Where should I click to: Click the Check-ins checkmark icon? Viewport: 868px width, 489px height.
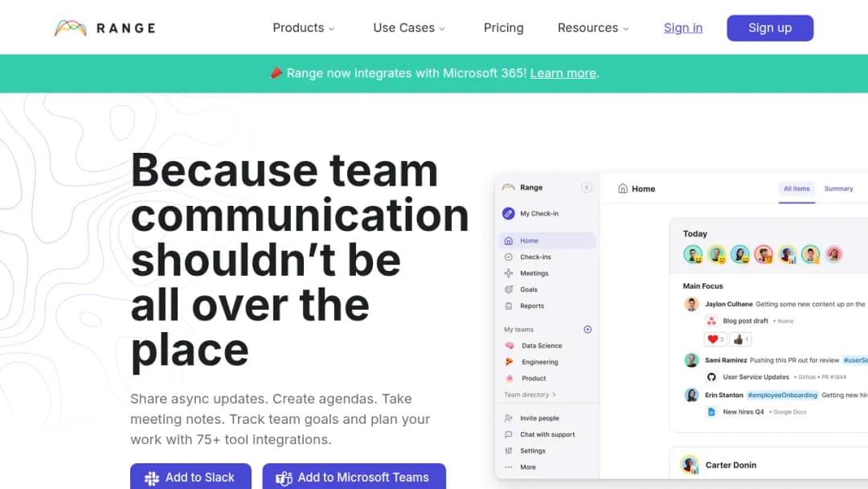(509, 257)
